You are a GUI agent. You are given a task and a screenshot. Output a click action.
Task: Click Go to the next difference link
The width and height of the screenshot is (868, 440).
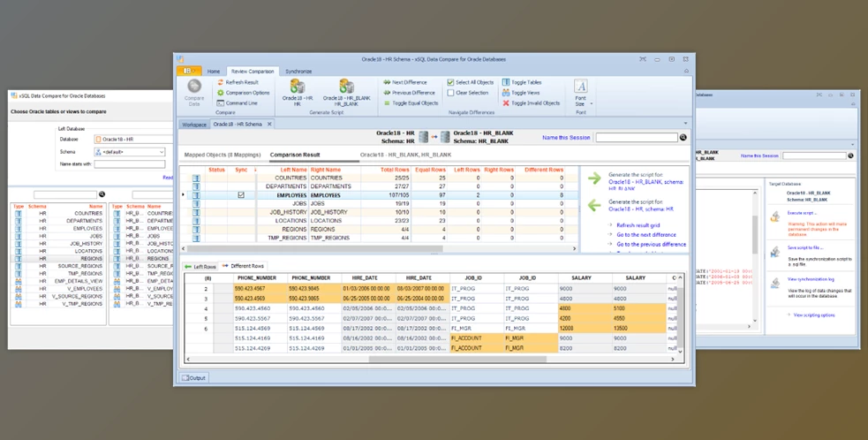pyautogui.click(x=646, y=235)
